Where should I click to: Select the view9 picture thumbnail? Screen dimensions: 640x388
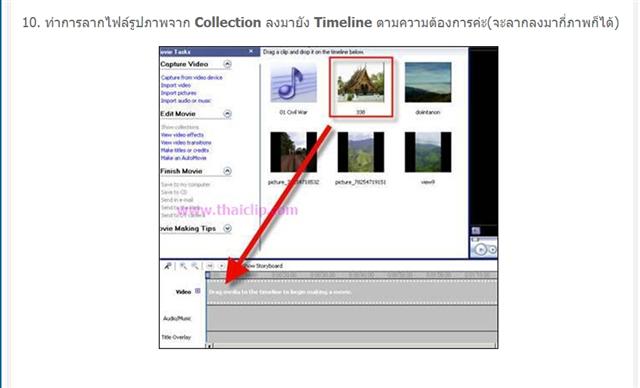[x=428, y=158]
